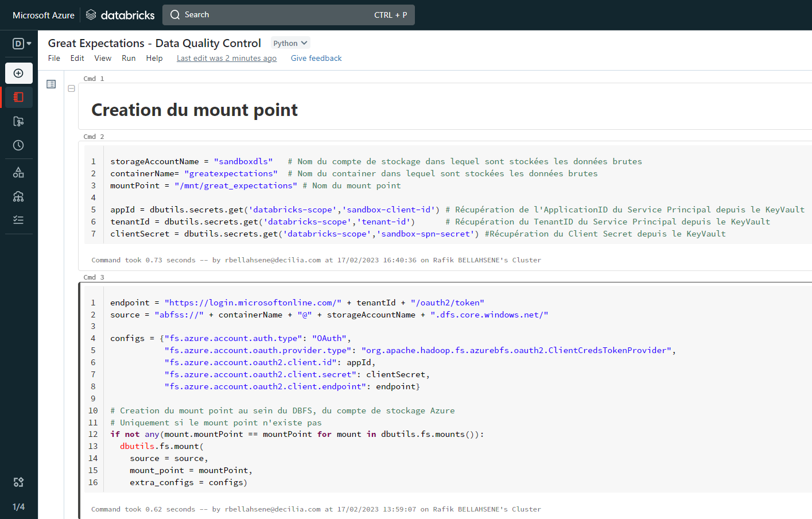Viewport: 812px width, 519px height.
Task: Click the 'source = "abfss://"' line
Action: [x=329, y=315]
